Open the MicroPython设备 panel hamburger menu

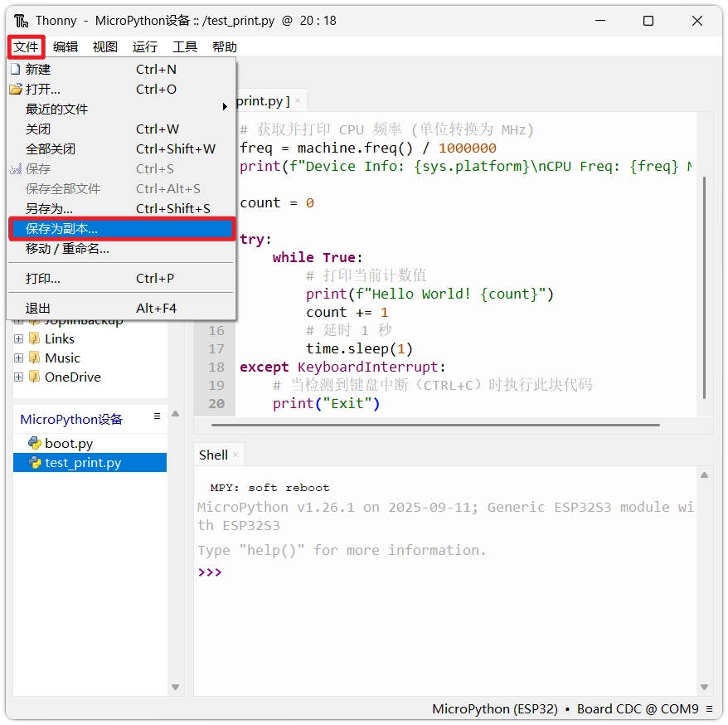[x=157, y=416]
